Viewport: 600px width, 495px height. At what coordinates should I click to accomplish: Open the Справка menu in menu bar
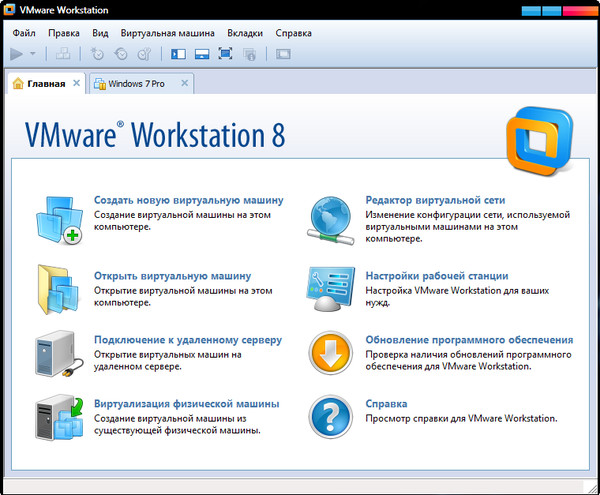click(x=293, y=33)
